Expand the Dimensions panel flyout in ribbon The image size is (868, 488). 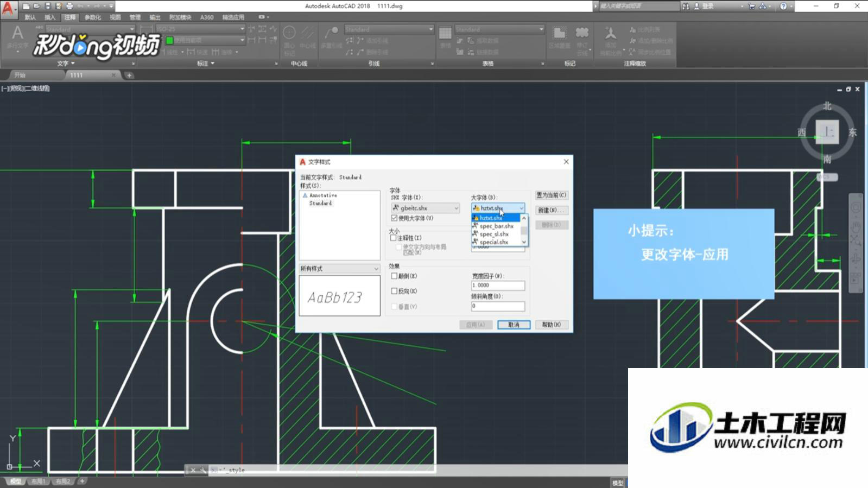(206, 64)
